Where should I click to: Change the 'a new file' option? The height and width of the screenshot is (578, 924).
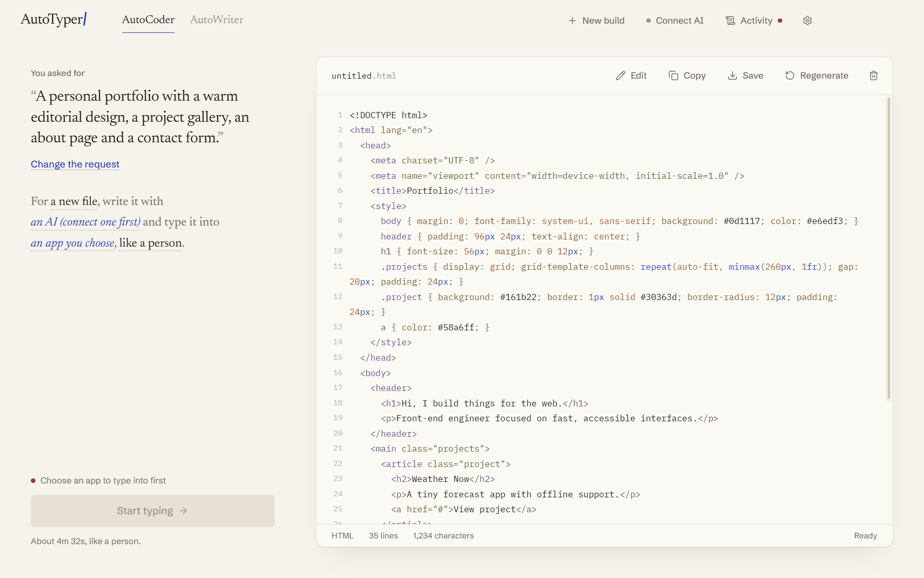point(74,201)
